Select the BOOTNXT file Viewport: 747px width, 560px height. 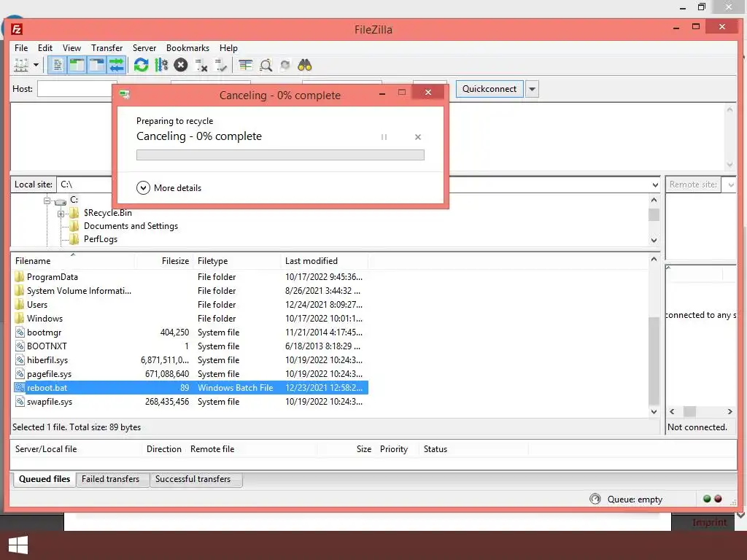point(190,346)
